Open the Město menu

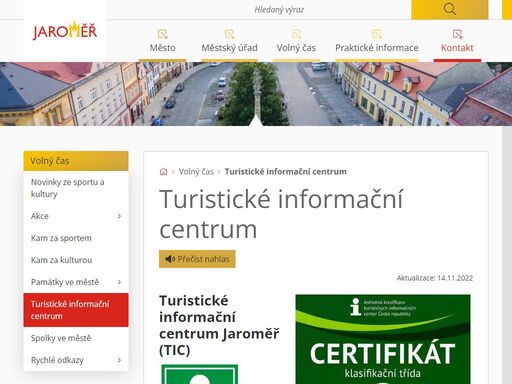point(163,48)
